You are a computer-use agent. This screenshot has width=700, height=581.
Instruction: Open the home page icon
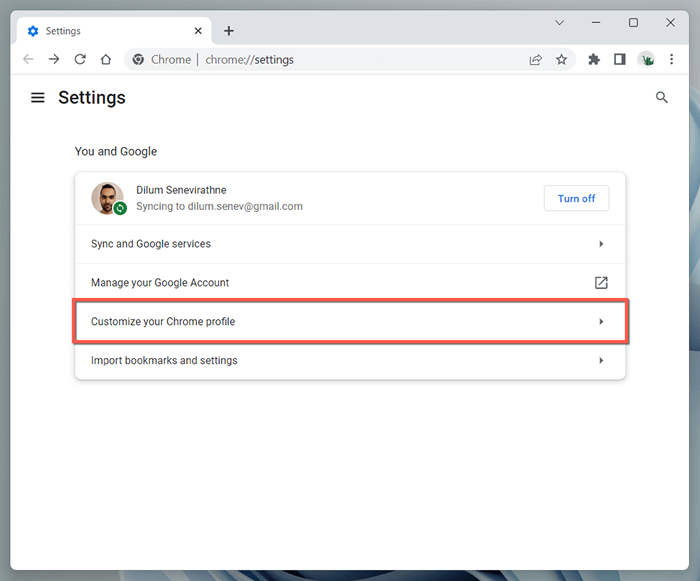click(x=106, y=59)
